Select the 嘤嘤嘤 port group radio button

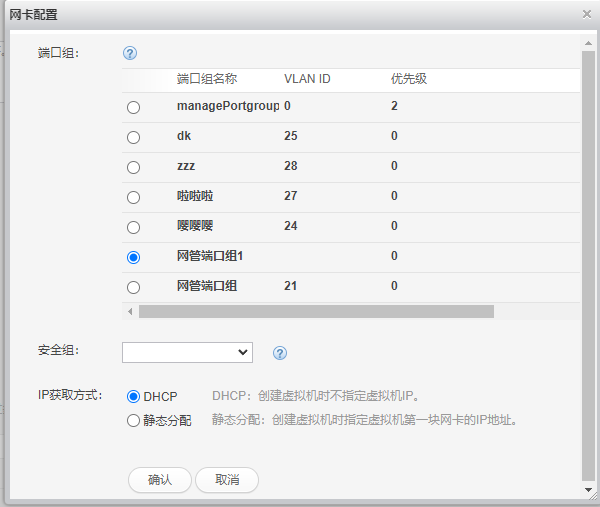133,227
